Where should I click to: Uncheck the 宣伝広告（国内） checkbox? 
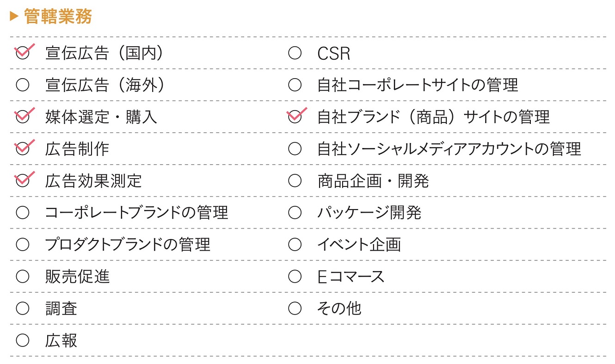(x=22, y=53)
